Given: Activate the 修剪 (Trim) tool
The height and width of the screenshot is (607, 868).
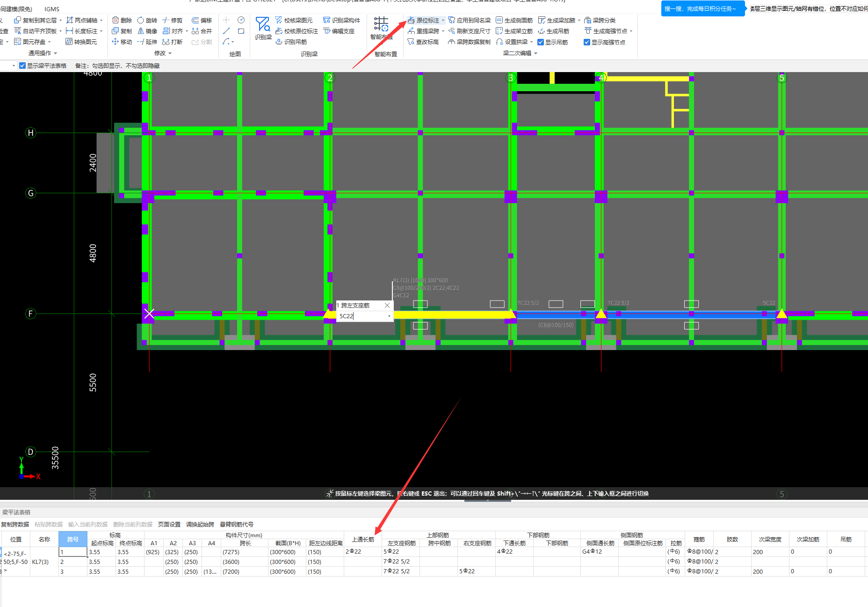Looking at the screenshot, I should tap(172, 20).
